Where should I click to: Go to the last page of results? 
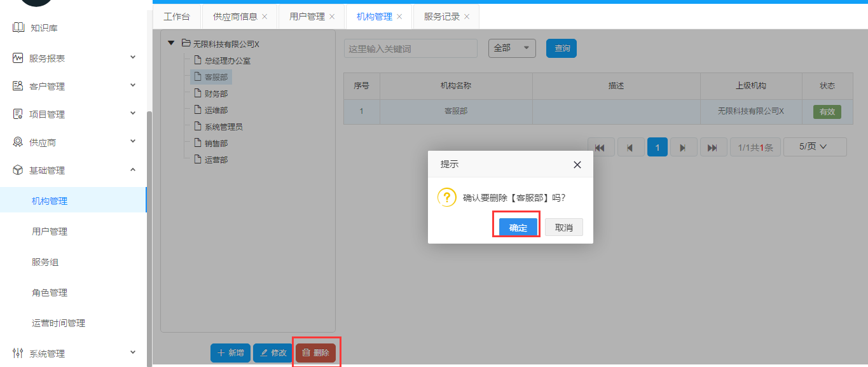[713, 148]
